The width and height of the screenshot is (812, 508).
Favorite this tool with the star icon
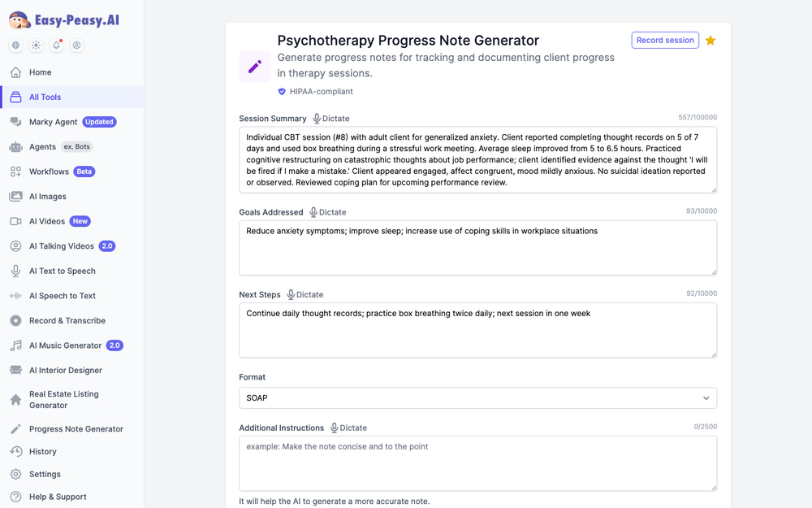[x=710, y=40]
